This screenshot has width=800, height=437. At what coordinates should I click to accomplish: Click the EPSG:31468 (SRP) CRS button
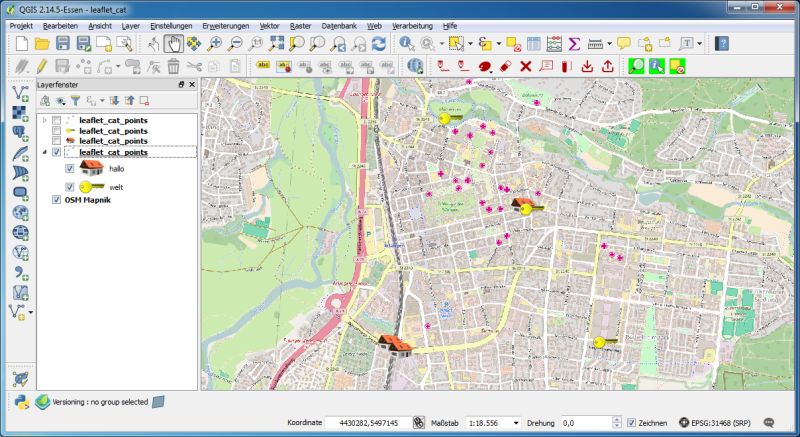click(x=714, y=423)
